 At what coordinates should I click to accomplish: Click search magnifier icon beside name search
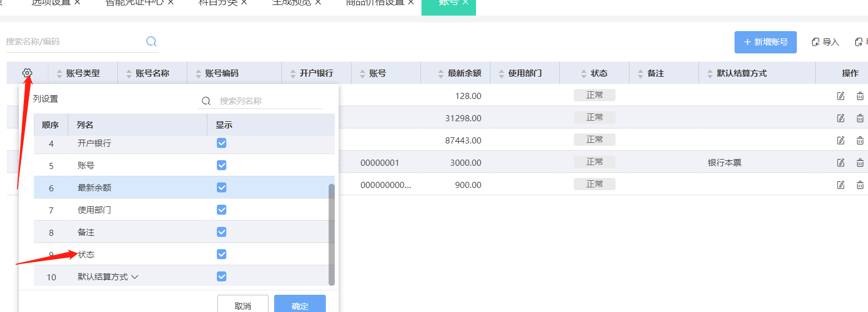[x=151, y=41]
